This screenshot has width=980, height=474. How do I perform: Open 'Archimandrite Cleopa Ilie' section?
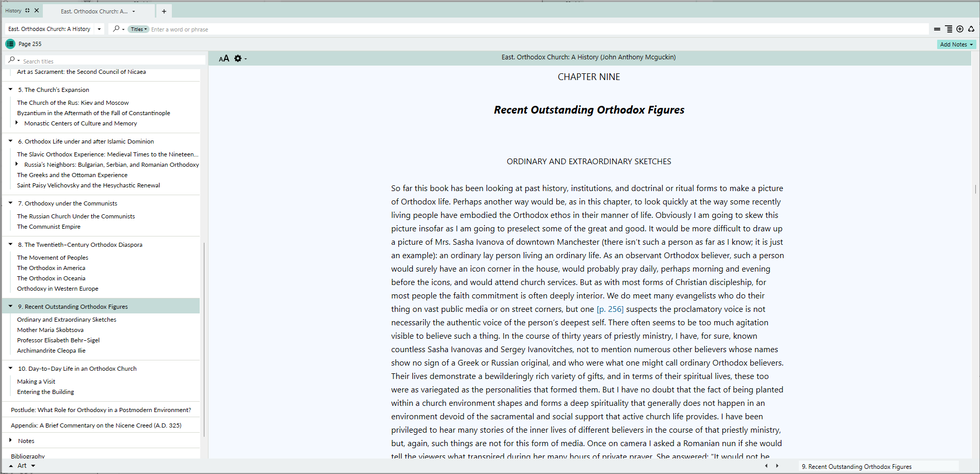point(51,351)
